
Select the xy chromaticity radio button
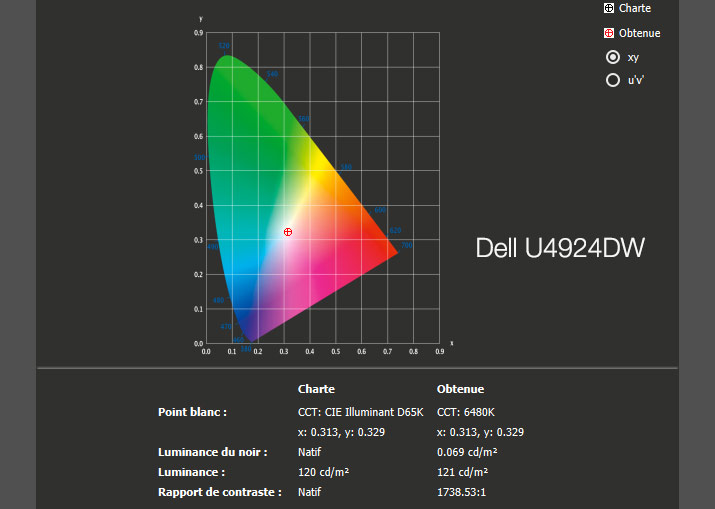(613, 57)
